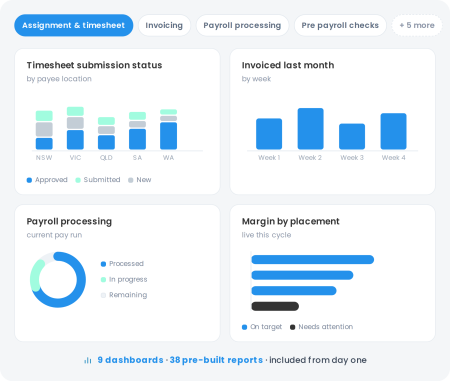Image resolution: width=450 pixels, height=381 pixels.
Task: Open the Pre payroll checks tab
Action: 340,25
